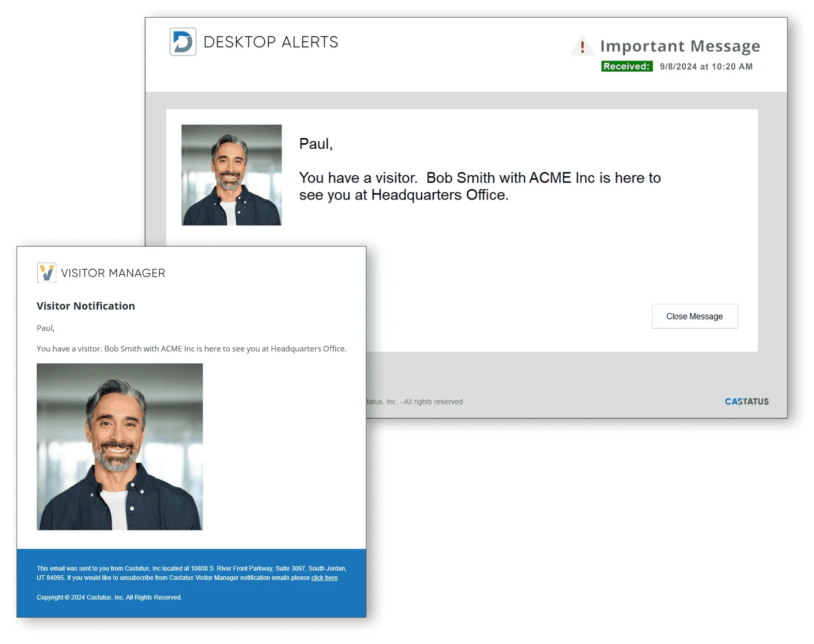Image resolution: width=814 pixels, height=644 pixels.
Task: Click the 'see you at Headquarters Office.' alert line
Action: point(404,195)
